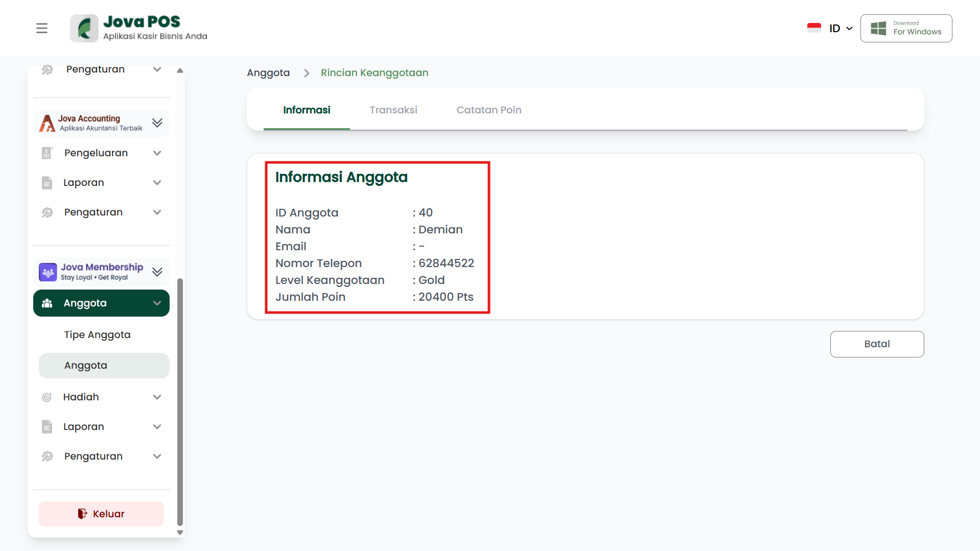980x551 pixels.
Task: Click the Hadiah target icon
Action: click(x=47, y=397)
